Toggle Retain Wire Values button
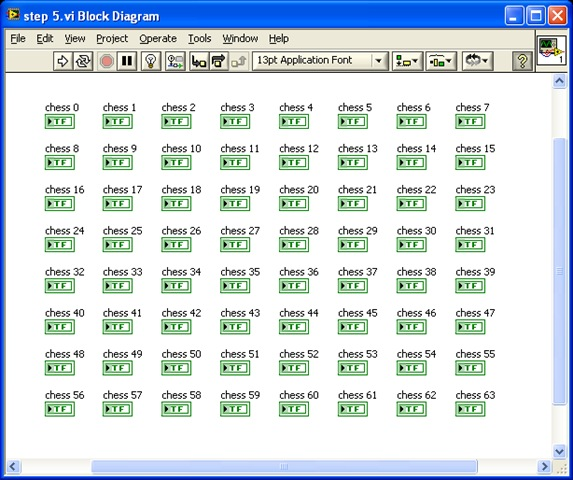 pos(175,61)
